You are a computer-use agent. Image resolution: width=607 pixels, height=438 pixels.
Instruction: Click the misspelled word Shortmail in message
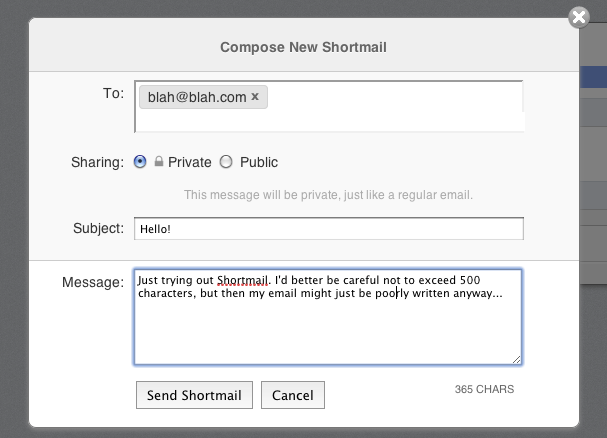tap(242, 280)
